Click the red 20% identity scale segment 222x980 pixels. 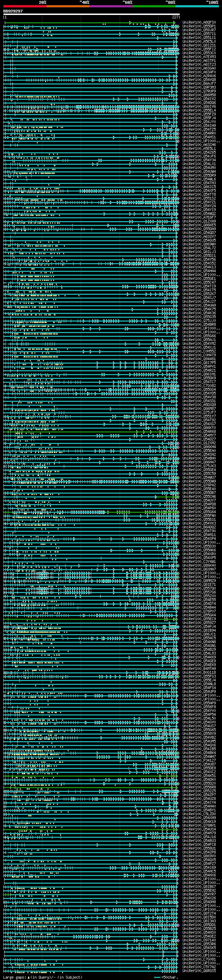[25, 6]
